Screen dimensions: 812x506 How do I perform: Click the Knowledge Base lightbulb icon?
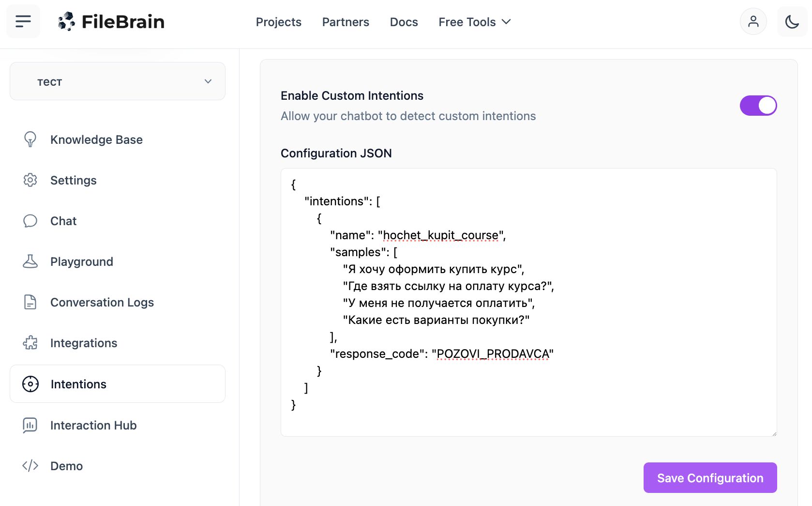coord(30,139)
